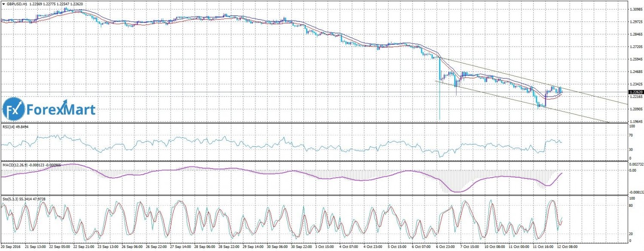Click the Stochastic 20 level scale label
This screenshot has width=644, height=251.
point(631,234)
